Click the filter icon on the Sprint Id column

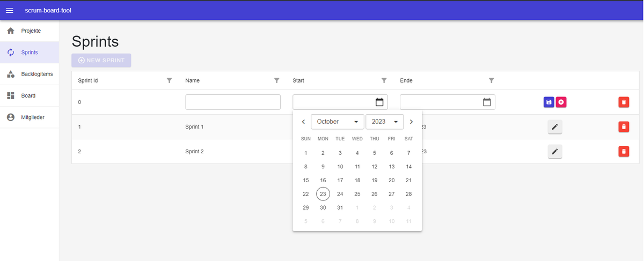click(x=170, y=80)
